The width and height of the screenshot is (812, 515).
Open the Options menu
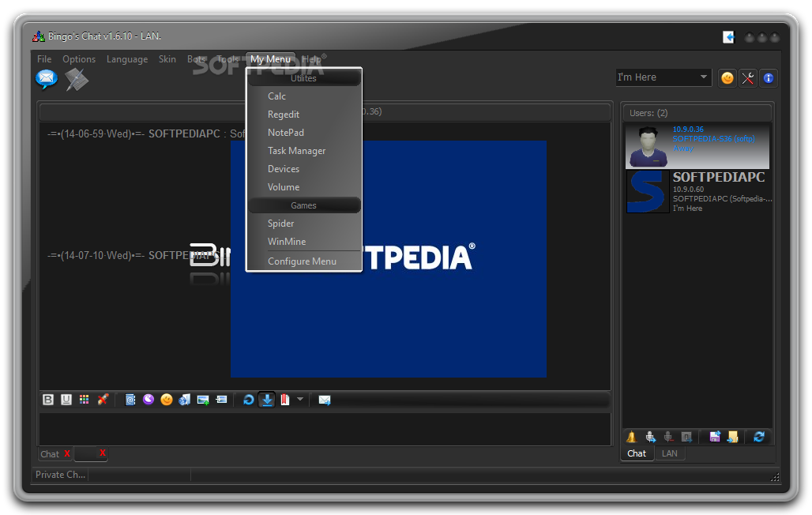click(79, 59)
